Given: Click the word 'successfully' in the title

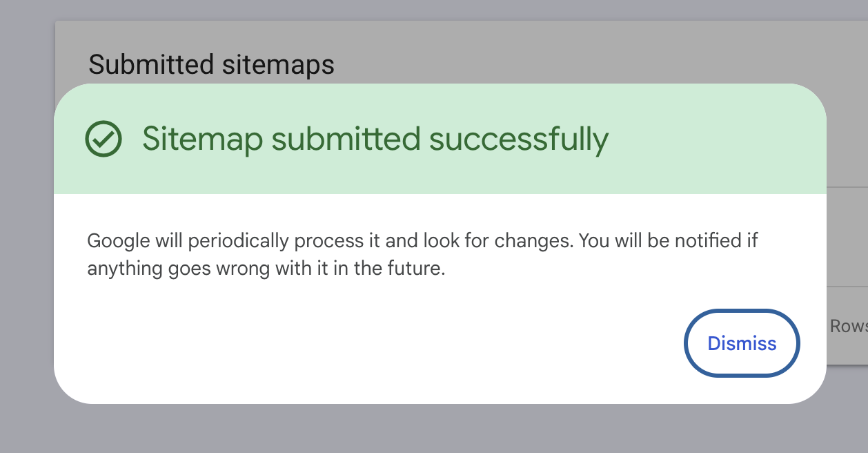Looking at the screenshot, I should tap(519, 141).
